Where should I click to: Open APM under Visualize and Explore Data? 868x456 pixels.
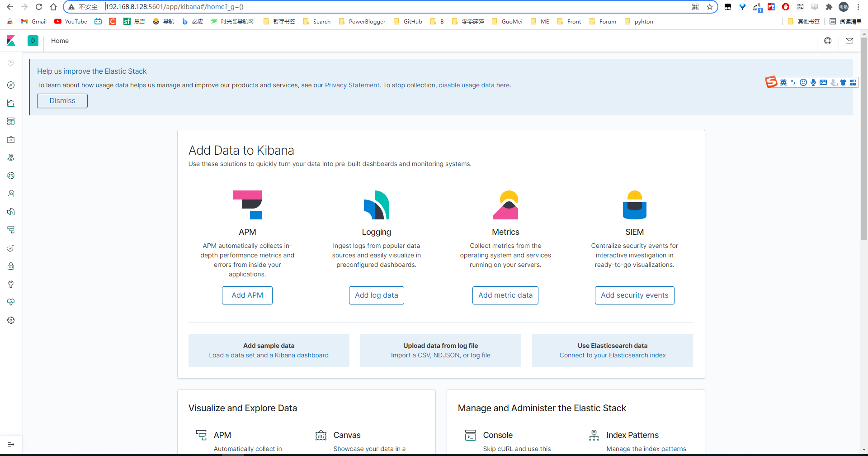[222, 435]
